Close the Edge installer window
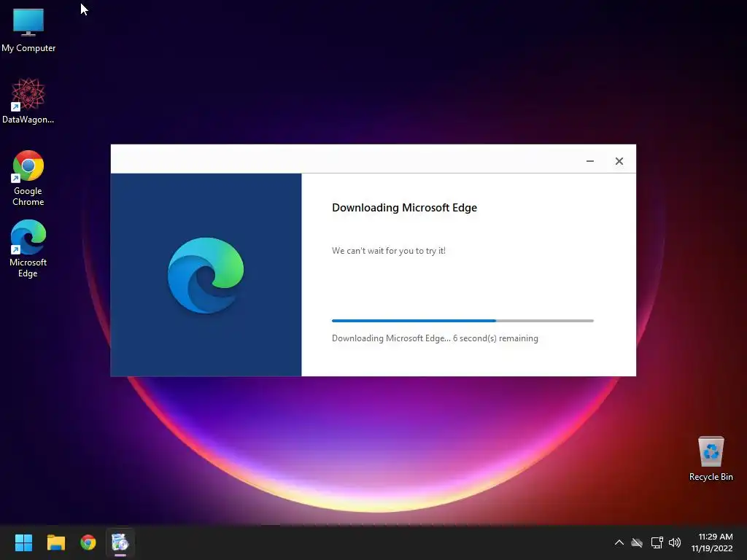 (x=619, y=161)
